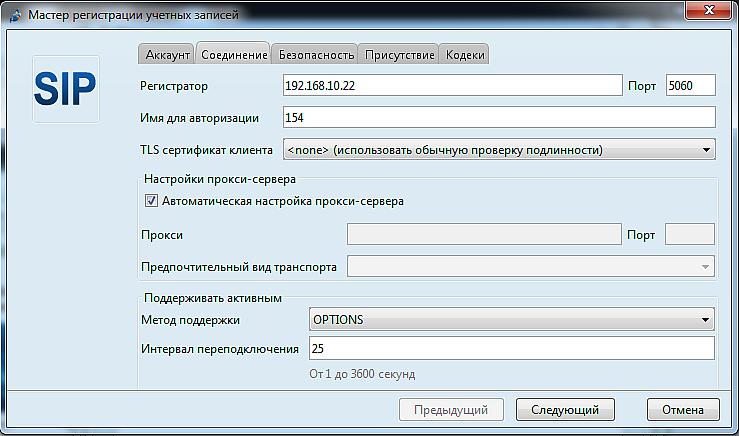Click the Прокси address field

tap(484, 235)
